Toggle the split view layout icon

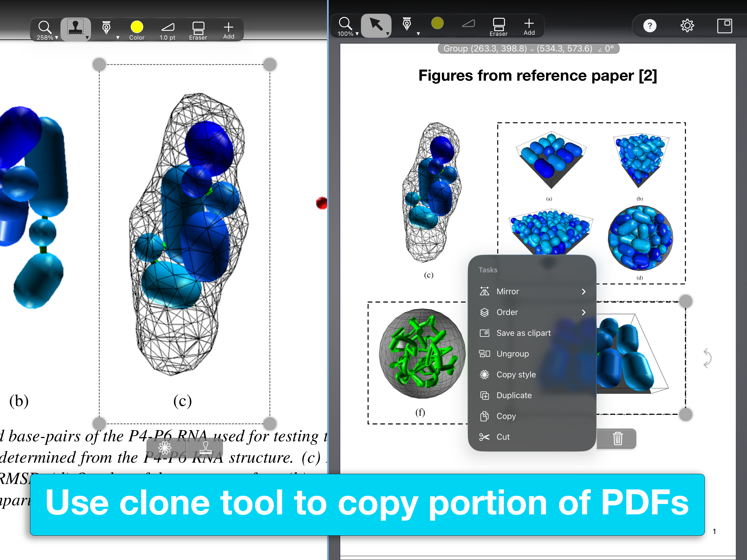tap(724, 26)
